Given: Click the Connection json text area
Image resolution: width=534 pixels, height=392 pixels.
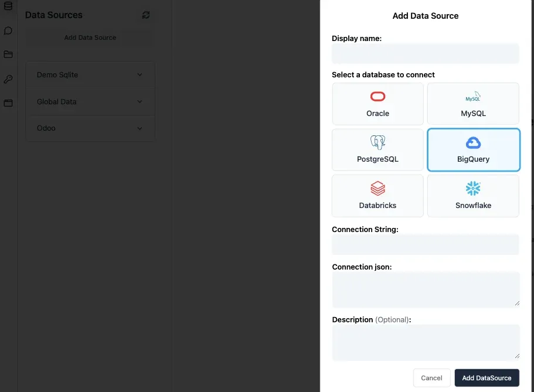Looking at the screenshot, I should pyautogui.click(x=425, y=289).
